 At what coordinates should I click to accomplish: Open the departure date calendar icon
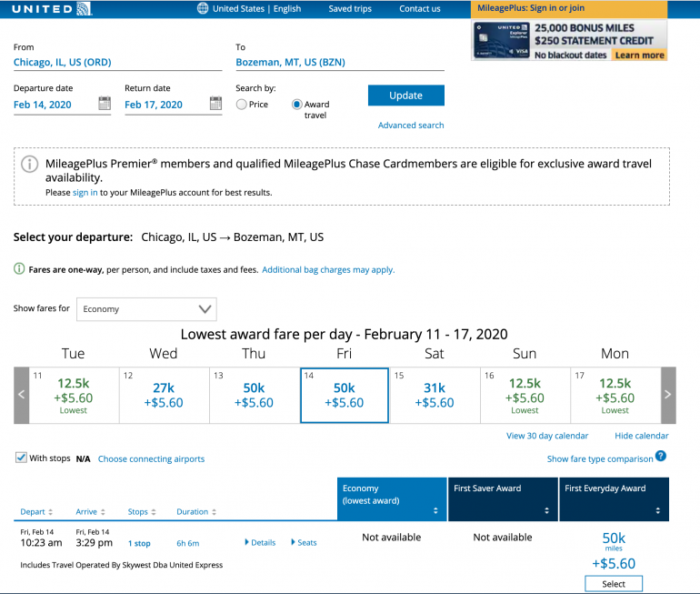pyautogui.click(x=105, y=105)
